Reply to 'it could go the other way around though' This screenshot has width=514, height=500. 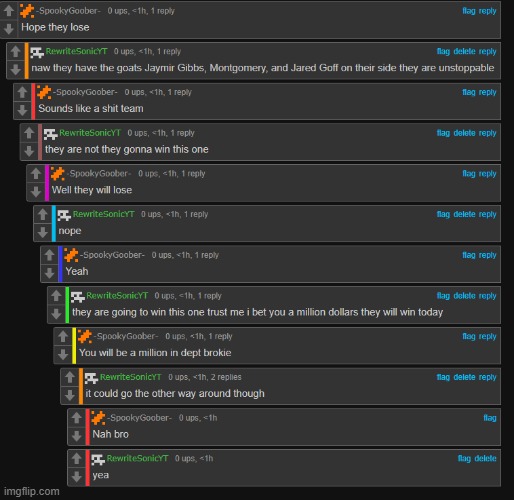(487, 377)
